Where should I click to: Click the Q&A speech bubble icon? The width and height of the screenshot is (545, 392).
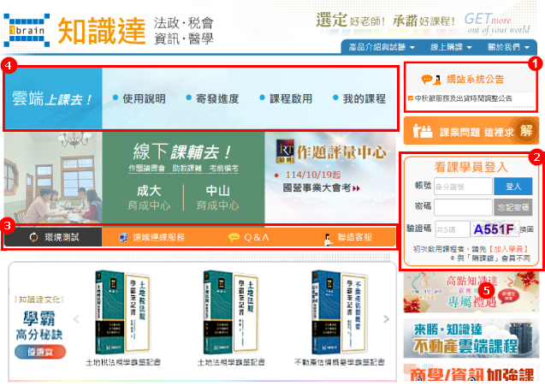click(234, 237)
